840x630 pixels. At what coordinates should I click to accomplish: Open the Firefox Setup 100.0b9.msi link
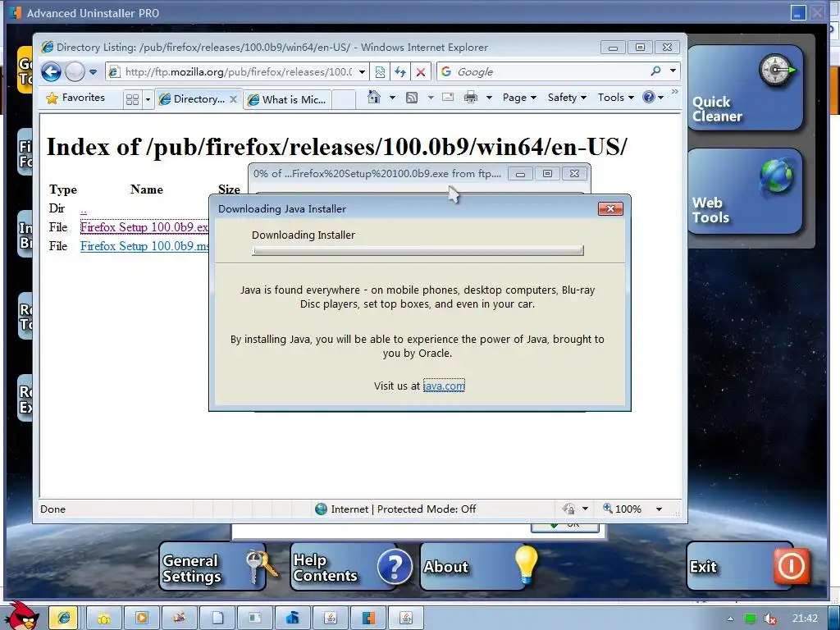(144, 246)
